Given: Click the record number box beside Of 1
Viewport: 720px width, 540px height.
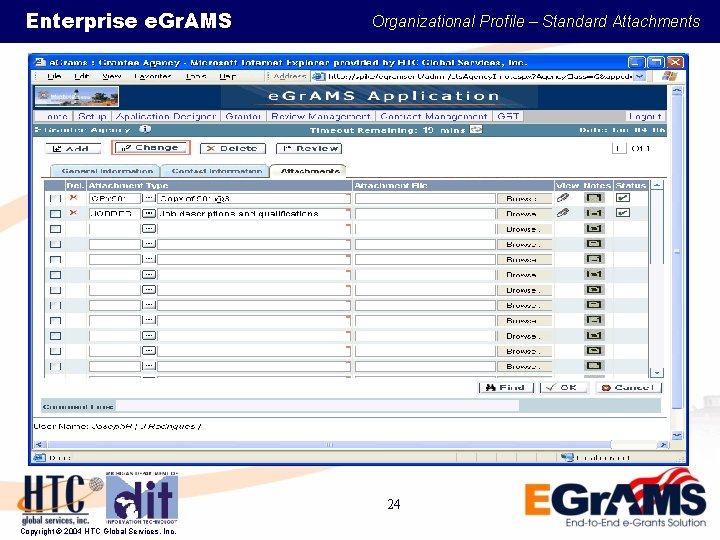Looking at the screenshot, I should point(619,148).
